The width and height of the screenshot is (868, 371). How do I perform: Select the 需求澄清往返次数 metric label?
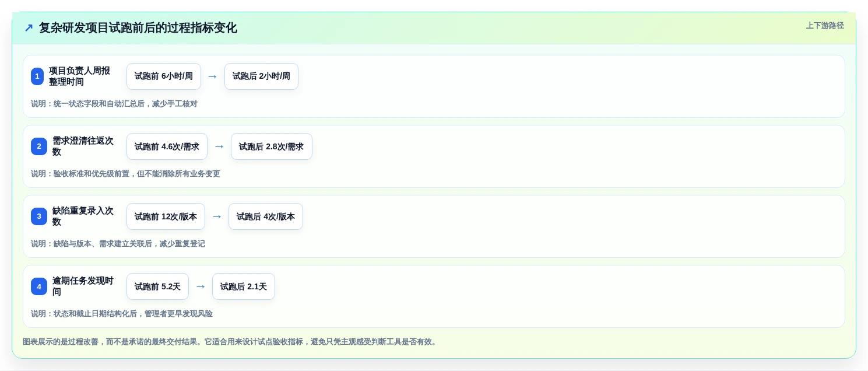[83, 146]
